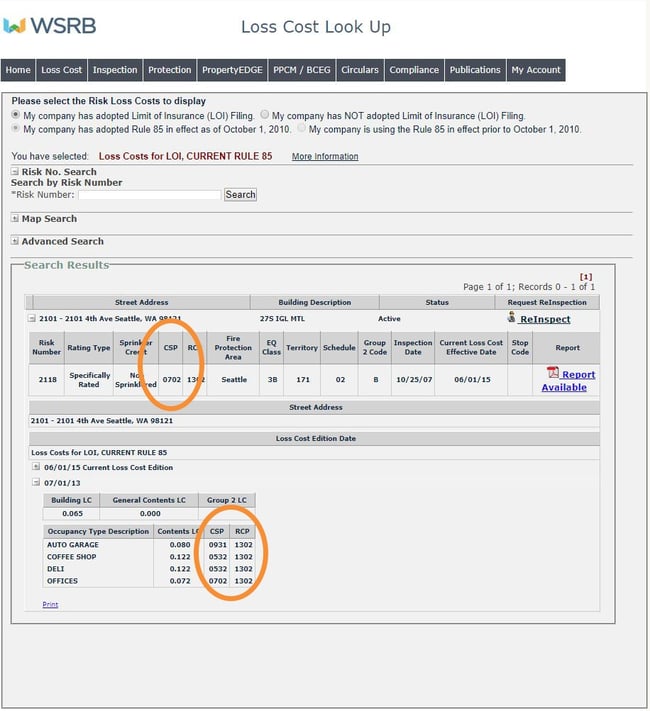650x711 pixels.
Task: Open the More Information link
Action: 325,156
